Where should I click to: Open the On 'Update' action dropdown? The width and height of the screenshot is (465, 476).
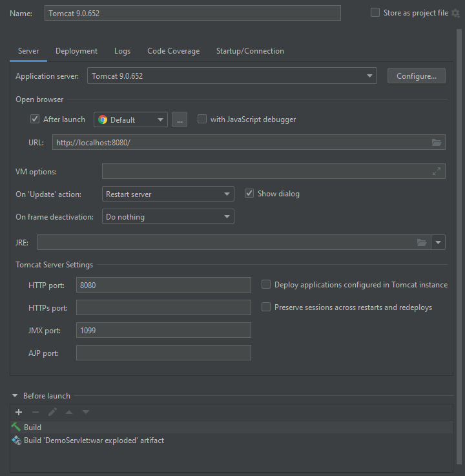168,194
